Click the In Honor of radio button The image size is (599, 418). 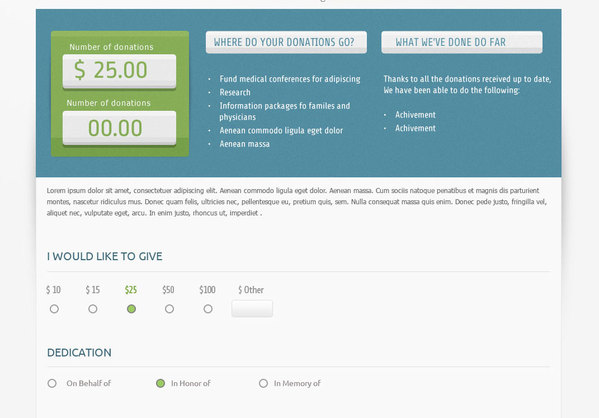(160, 383)
